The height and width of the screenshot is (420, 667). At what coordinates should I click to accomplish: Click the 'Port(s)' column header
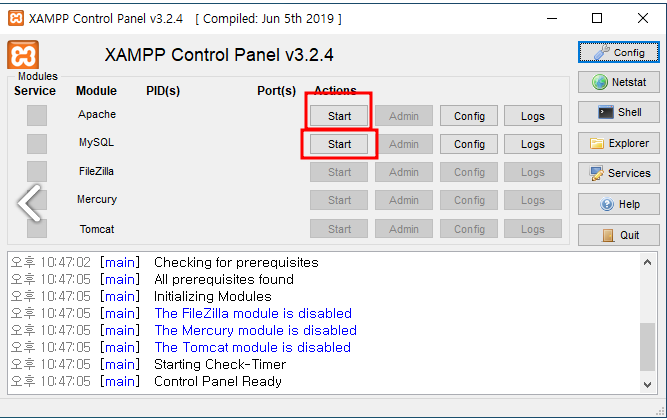pos(276,91)
